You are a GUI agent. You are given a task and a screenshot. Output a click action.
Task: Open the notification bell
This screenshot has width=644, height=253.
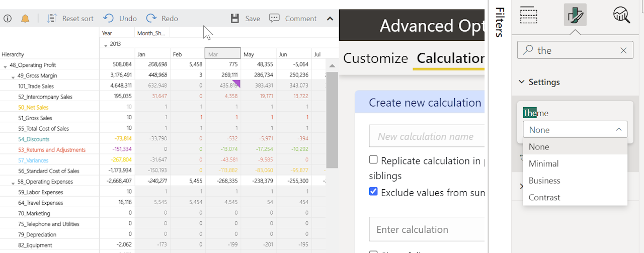[25, 19]
